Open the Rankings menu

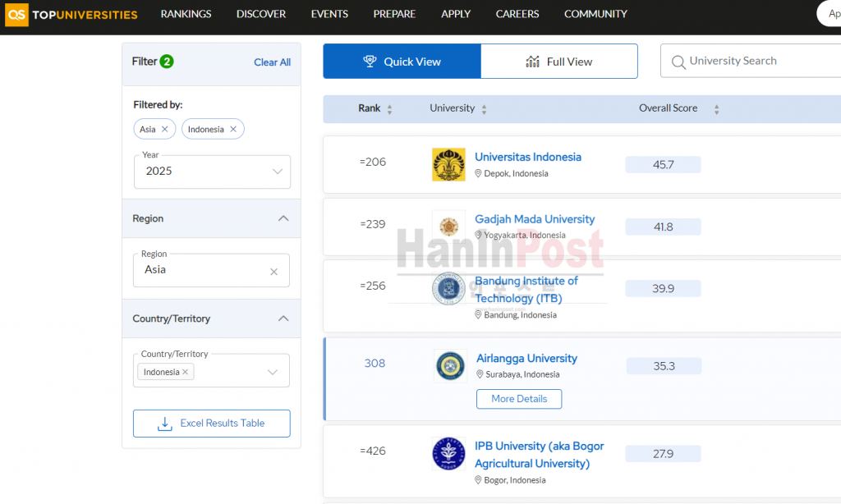click(186, 14)
